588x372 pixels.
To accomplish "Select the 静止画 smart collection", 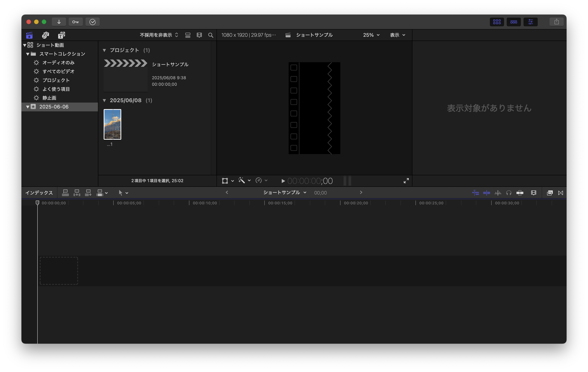I will pyautogui.click(x=49, y=98).
